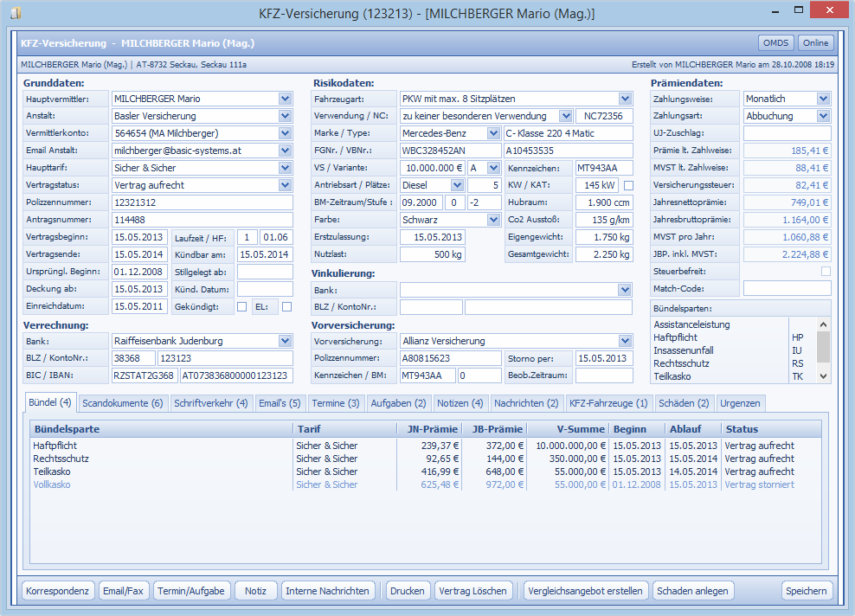The height and width of the screenshot is (616, 855).
Task: Expand the Haupttarif dropdown
Action: (285, 168)
